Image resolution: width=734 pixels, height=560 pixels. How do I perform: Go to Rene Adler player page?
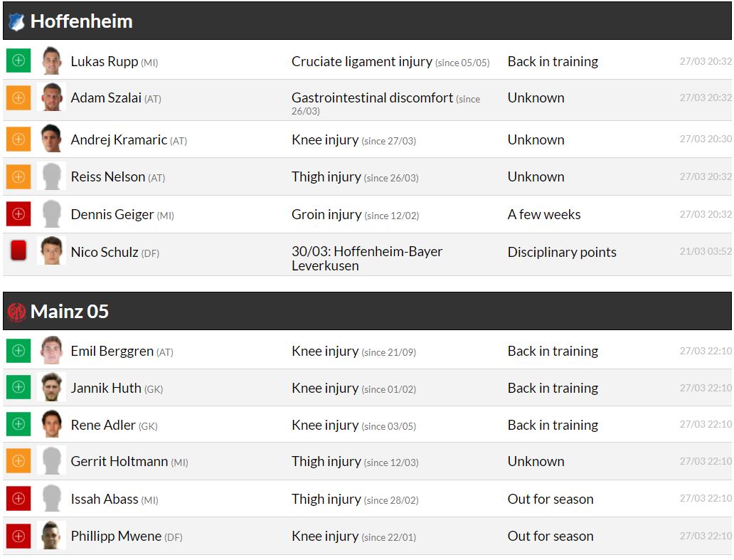(103, 425)
